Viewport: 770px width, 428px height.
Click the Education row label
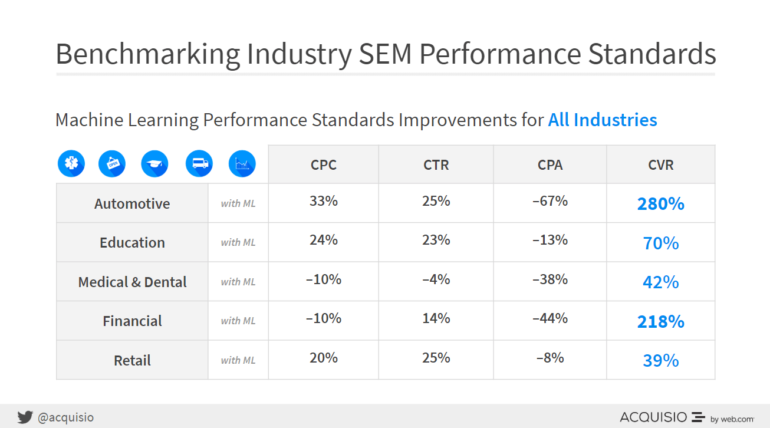132,242
